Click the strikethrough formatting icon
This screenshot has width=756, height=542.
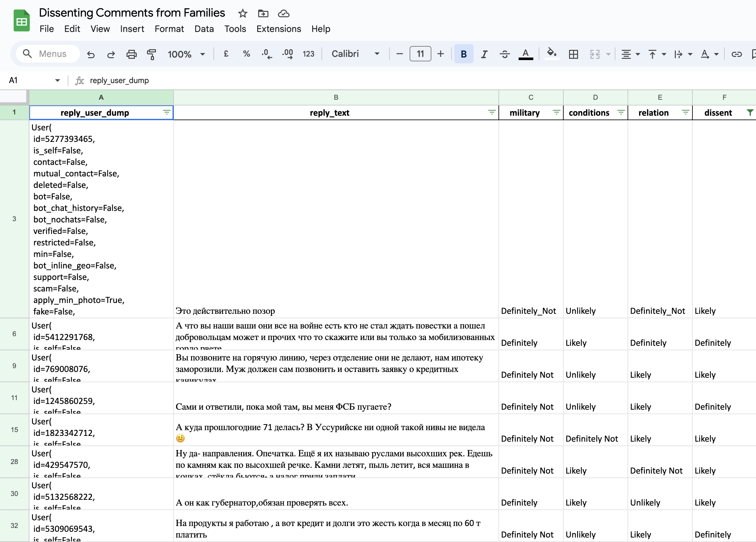pyautogui.click(x=504, y=54)
